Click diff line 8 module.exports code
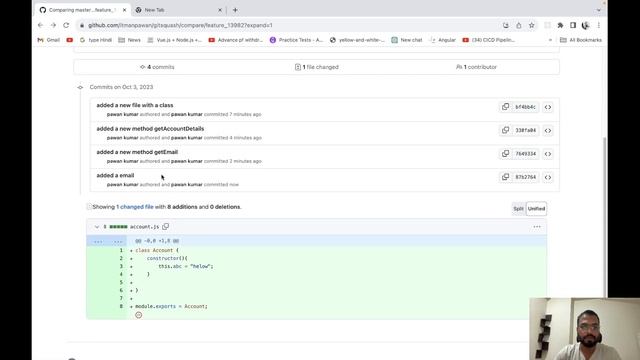 pos(171,306)
